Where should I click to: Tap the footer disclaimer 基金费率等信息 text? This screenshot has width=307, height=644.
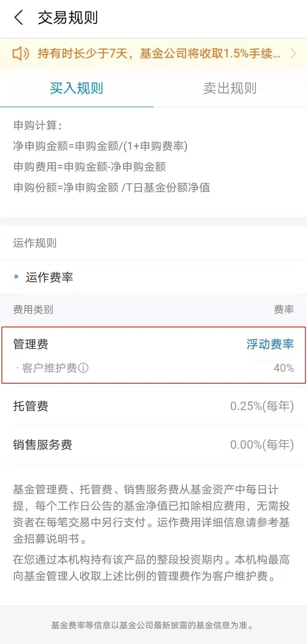point(152,625)
